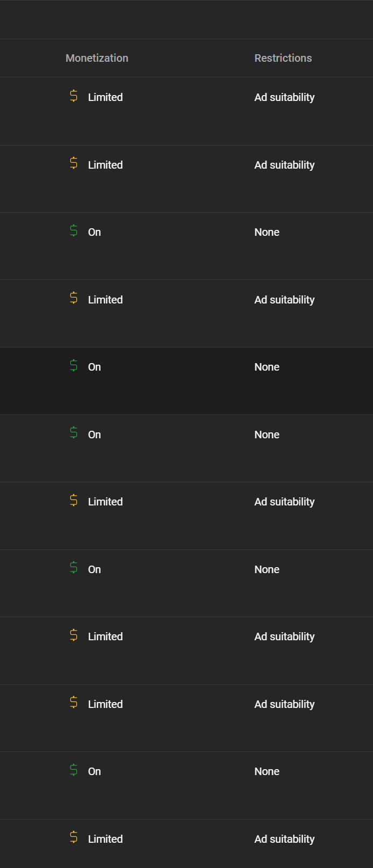
Task: Click yellow dollar icon in second row
Action: (x=74, y=164)
